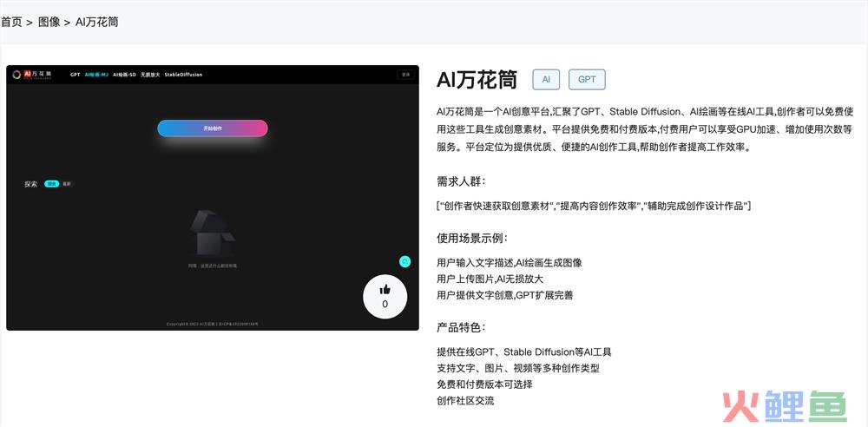Viewport: 868px width, 427px height.
Task: Click the line 用户上传图片,AI无损放大
Action: click(490, 279)
